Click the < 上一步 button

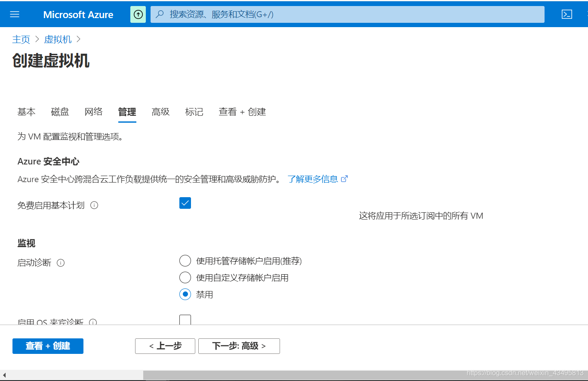point(165,346)
